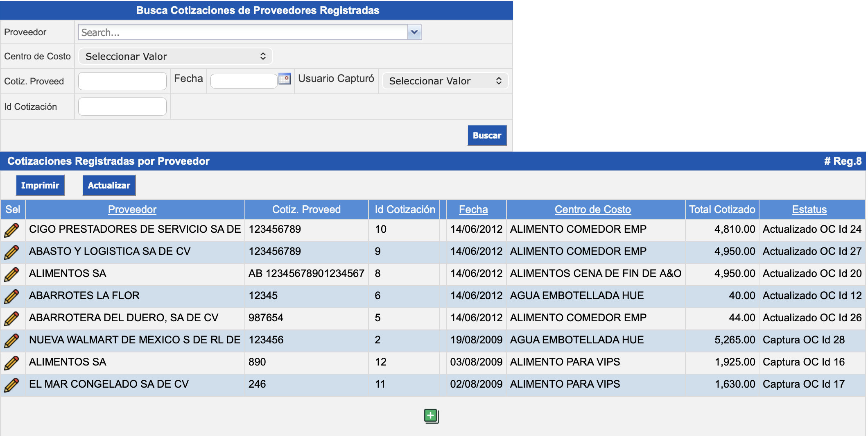
Task: Focus the Id Cotización input field
Action: tap(122, 107)
